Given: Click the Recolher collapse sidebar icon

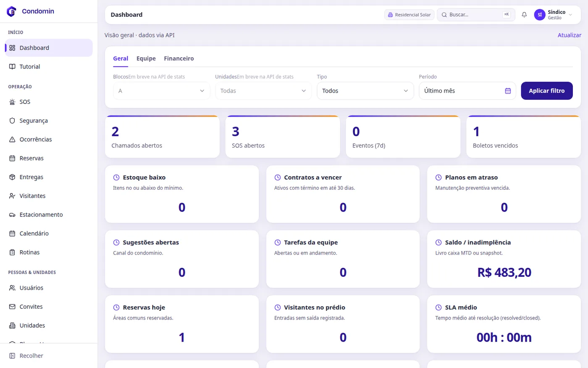Looking at the screenshot, I should (12, 356).
